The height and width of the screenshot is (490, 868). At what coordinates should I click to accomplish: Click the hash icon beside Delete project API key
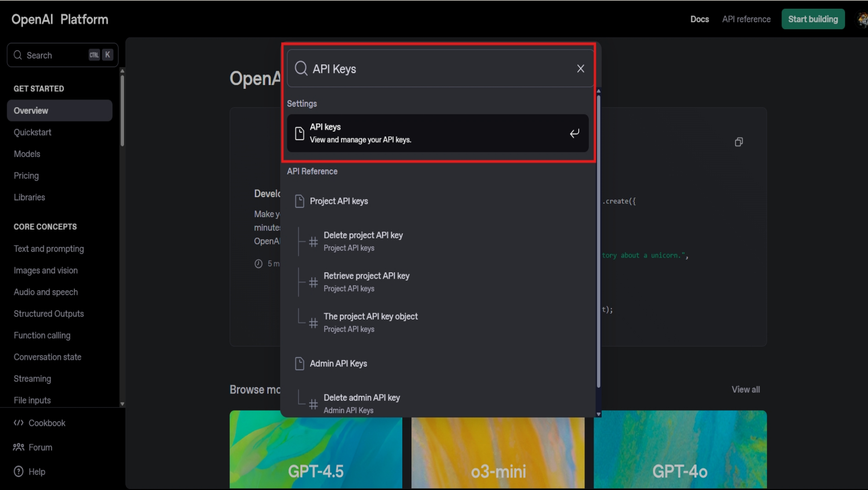click(313, 242)
